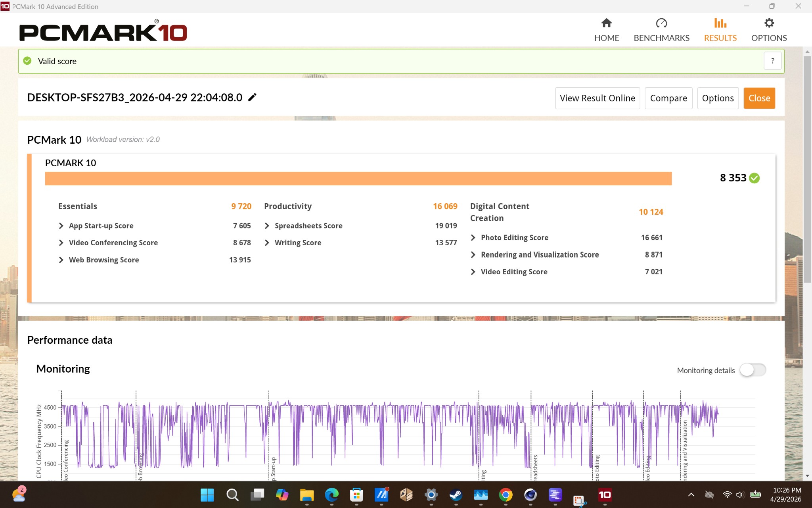Expand the Rendering and Visualization Score chevron
The image size is (812, 508).
point(473,255)
